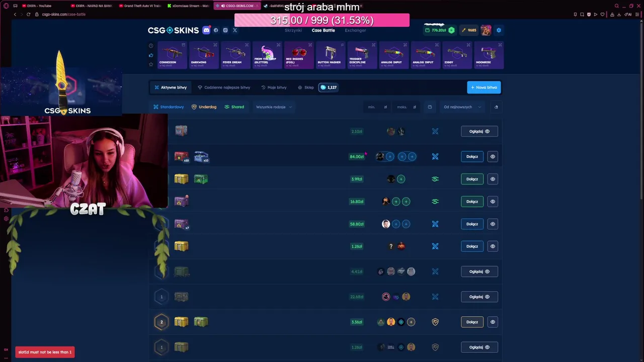This screenshot has height=362, width=644.
Task: Open Moonrise drop card
Action: 489,55
